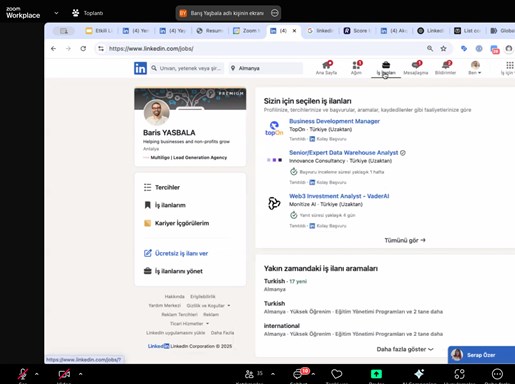Start video in Zoom toolbar
Viewport: 515px width, 384px height.
(x=64, y=374)
